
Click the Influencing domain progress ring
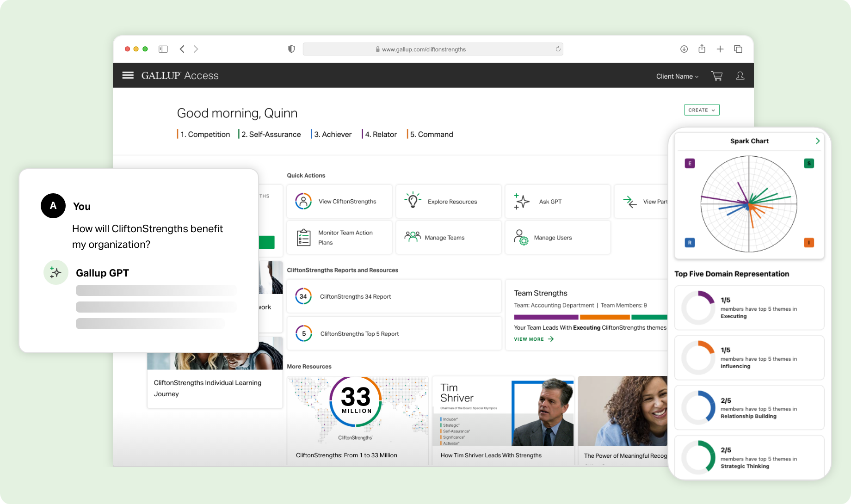(698, 358)
